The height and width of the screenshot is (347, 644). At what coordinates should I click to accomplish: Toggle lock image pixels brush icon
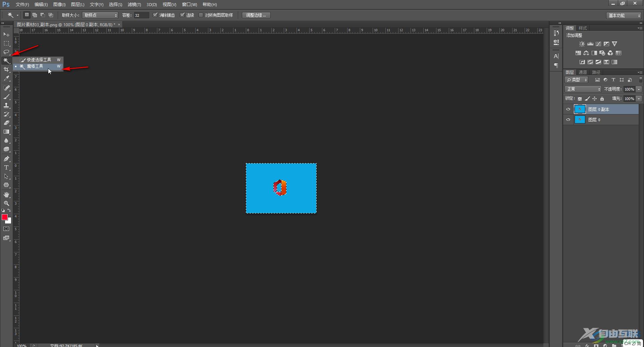point(587,99)
